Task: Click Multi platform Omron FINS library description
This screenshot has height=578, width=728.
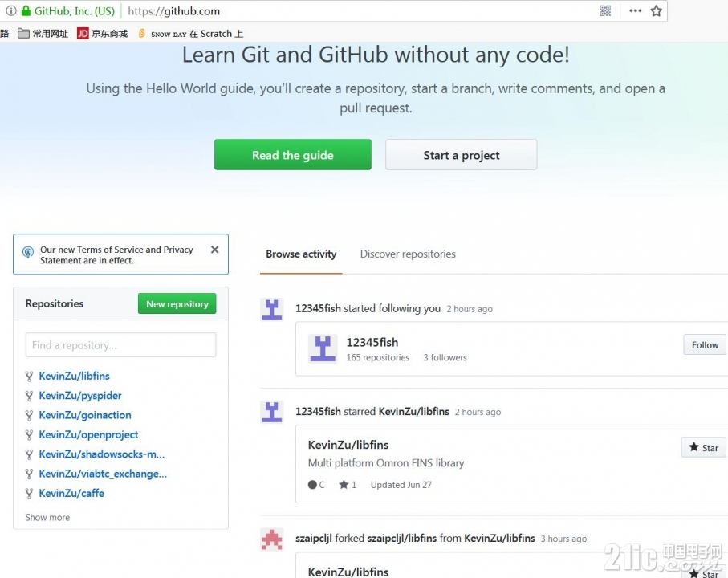Action: coord(386,463)
